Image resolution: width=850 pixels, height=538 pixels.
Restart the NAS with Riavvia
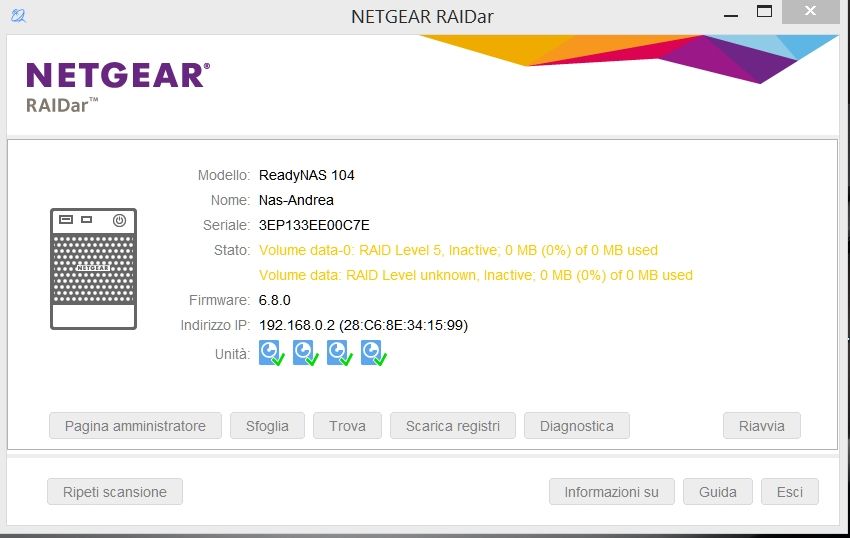point(762,426)
